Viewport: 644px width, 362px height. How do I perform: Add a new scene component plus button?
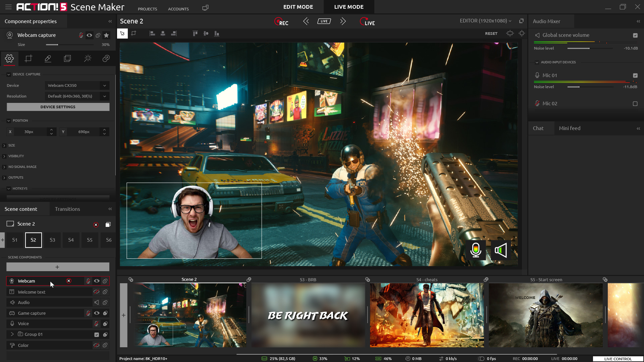coord(58,267)
